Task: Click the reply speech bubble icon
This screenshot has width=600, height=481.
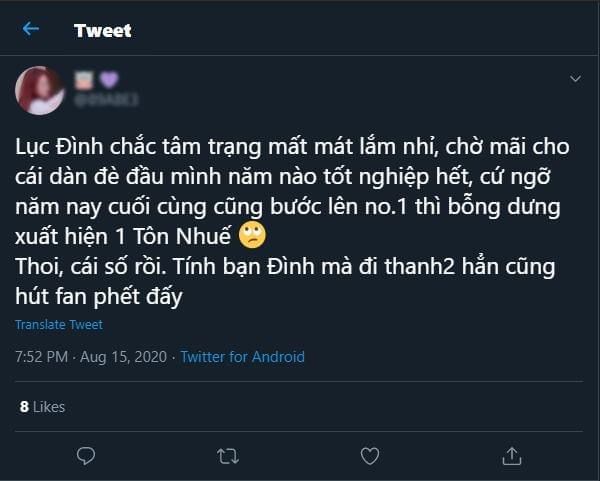Action: tap(86, 455)
